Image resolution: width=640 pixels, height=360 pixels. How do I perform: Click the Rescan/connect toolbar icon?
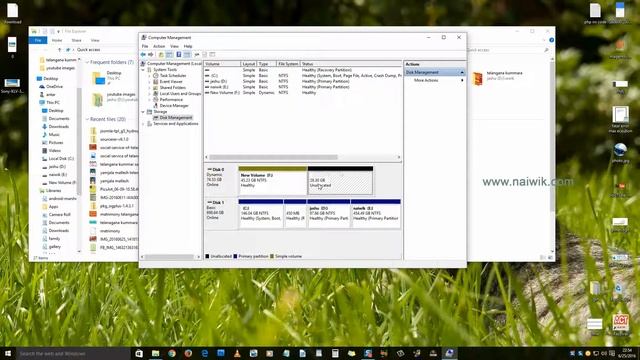click(197, 55)
